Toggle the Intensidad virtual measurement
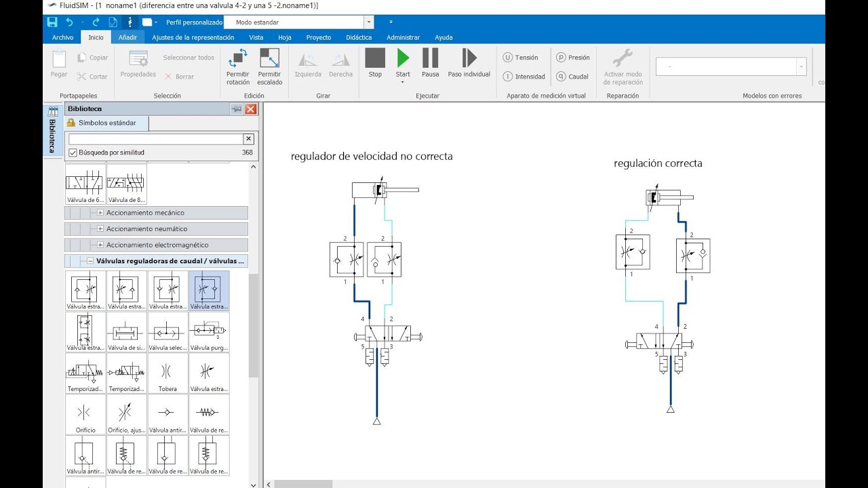Viewport: 868px width, 488px height. click(x=524, y=77)
